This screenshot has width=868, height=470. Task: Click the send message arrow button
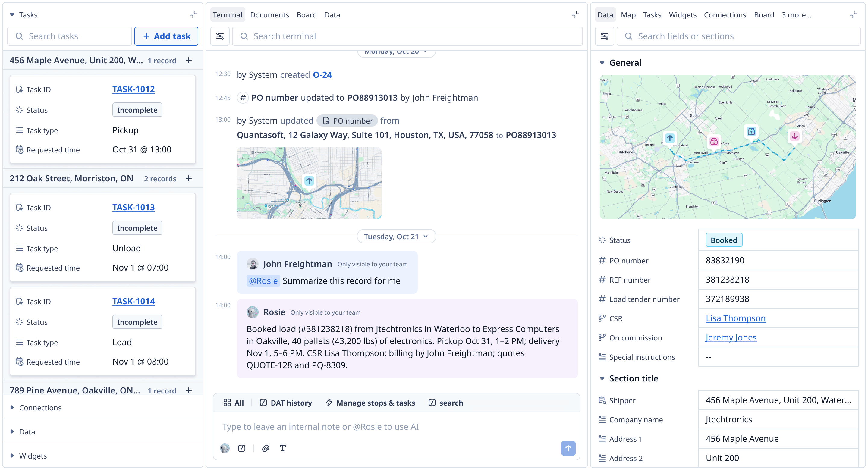tap(568, 448)
